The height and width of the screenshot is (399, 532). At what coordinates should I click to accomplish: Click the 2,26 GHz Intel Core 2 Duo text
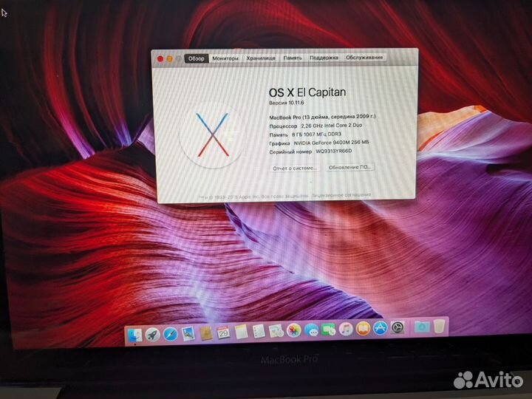(x=332, y=126)
